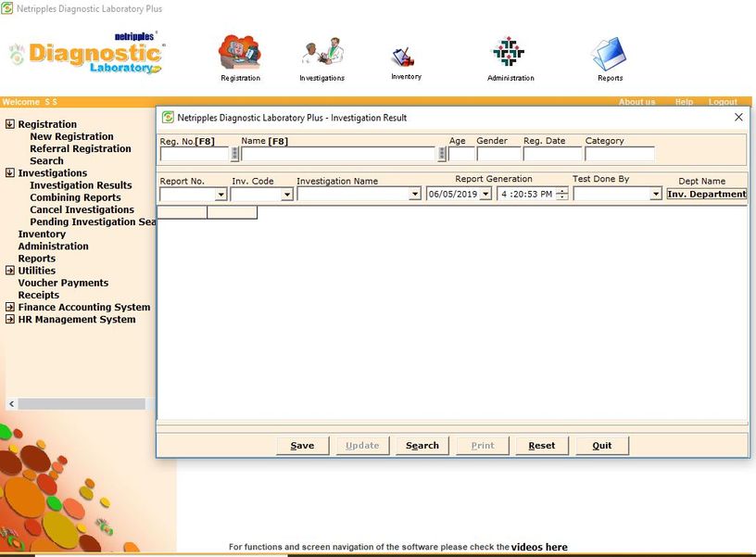
Task: Select Search under Registration
Action: tap(46, 160)
